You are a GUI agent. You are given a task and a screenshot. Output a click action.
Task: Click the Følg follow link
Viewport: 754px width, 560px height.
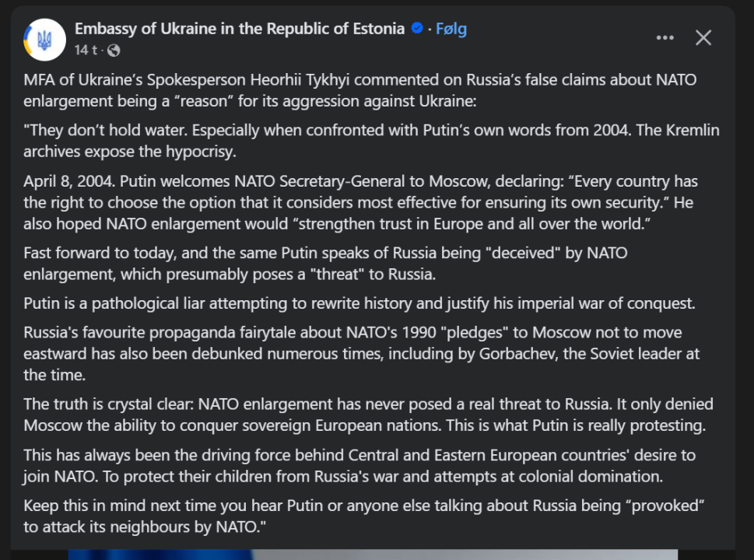coord(451,29)
